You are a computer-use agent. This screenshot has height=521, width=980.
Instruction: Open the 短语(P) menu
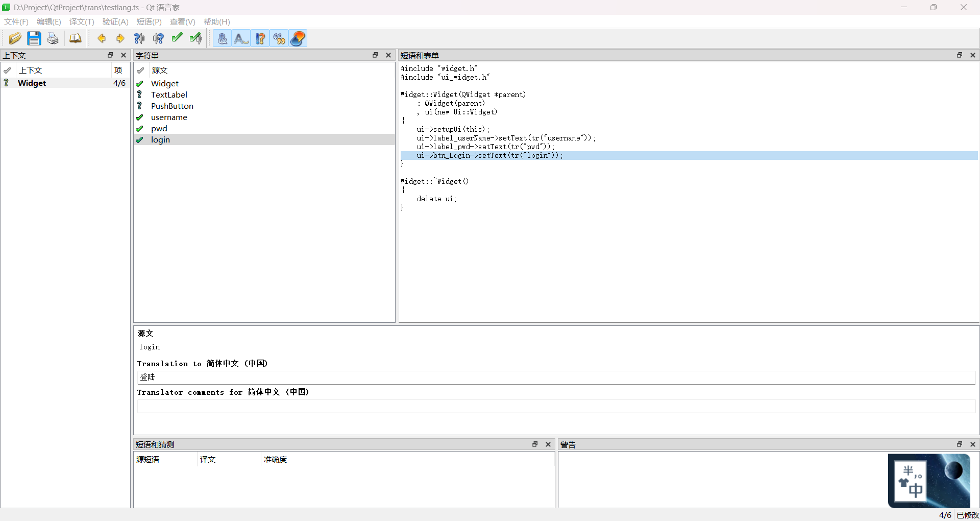click(149, 22)
